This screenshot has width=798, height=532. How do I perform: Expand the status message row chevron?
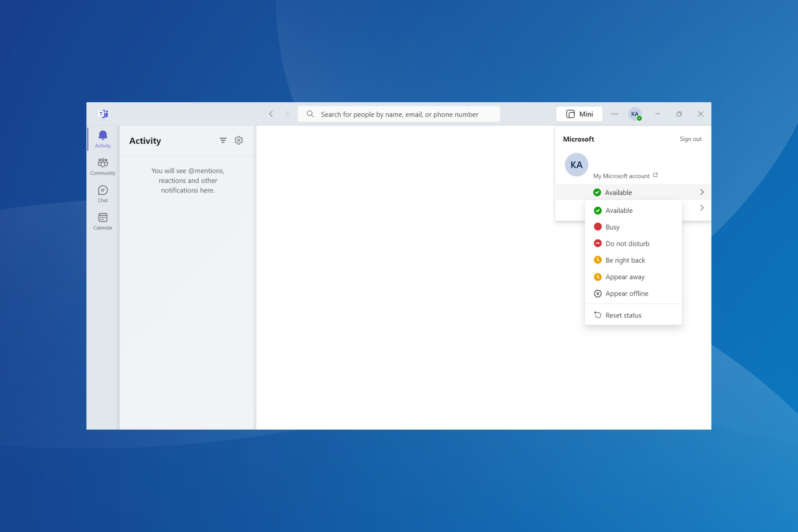(702, 208)
